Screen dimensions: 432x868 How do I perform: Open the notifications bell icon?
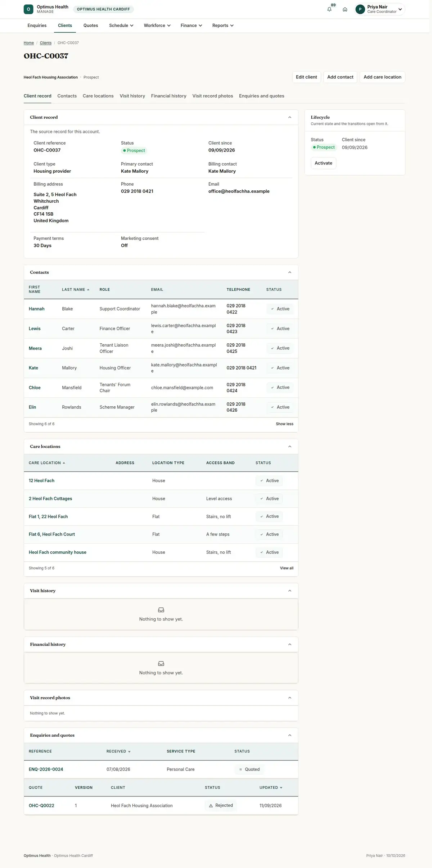pos(329,9)
